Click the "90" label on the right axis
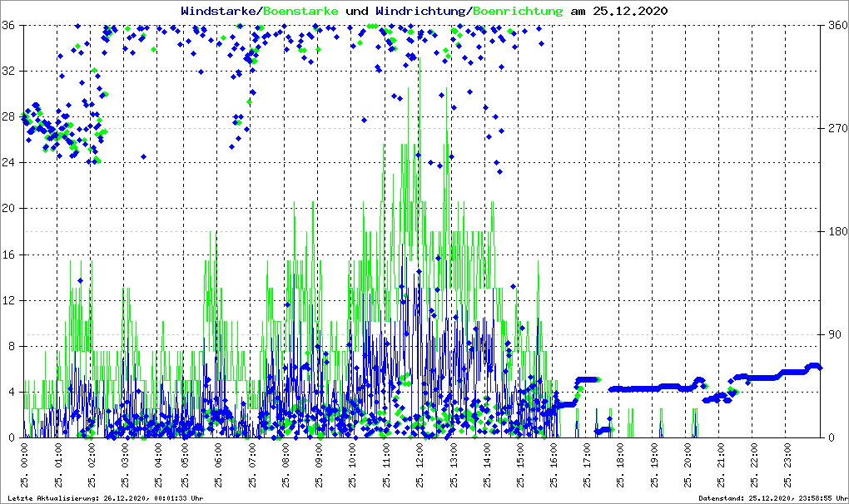Screen dimensions: 849x504 tap(833, 334)
